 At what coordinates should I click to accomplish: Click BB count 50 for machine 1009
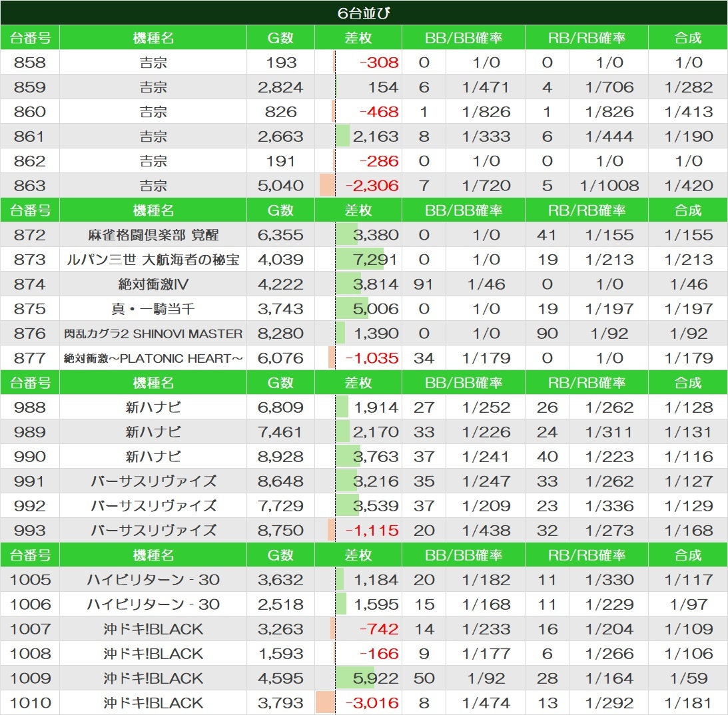tap(424, 678)
